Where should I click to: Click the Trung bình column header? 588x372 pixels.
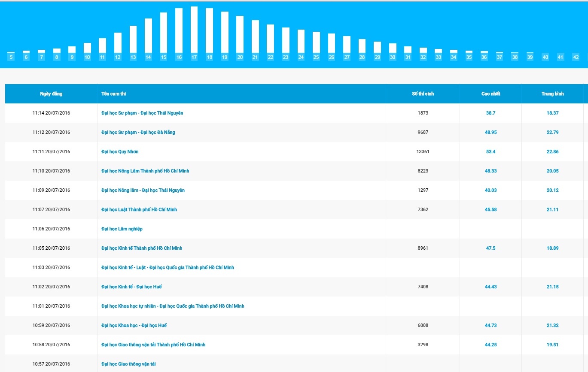(x=552, y=94)
